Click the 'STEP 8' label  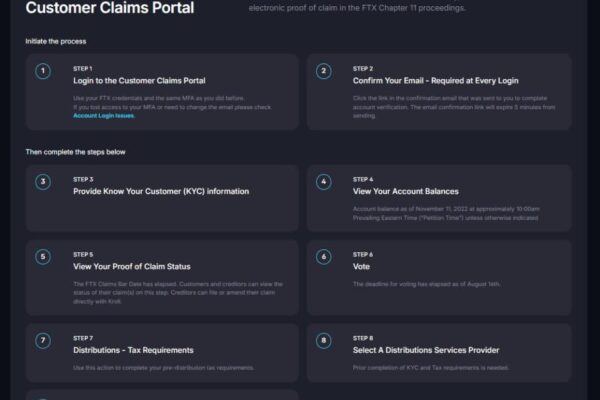point(363,338)
